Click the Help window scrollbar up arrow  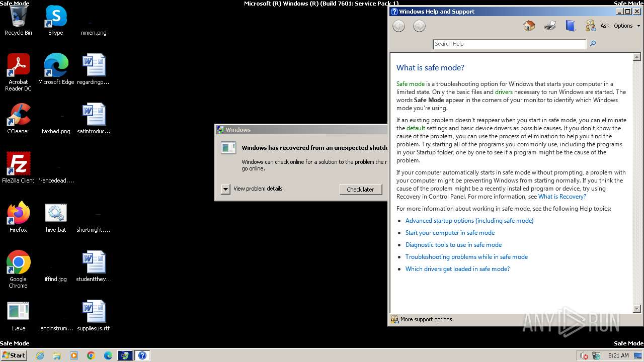[x=636, y=57]
